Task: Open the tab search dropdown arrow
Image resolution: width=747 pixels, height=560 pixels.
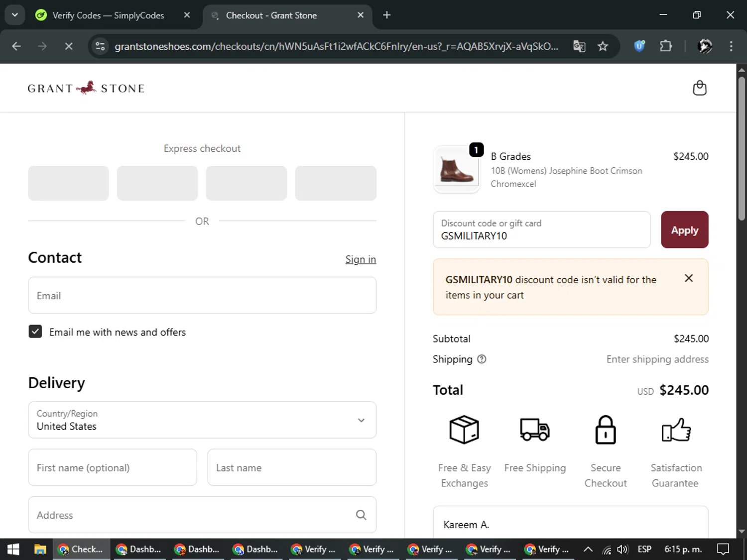Action: click(15, 15)
